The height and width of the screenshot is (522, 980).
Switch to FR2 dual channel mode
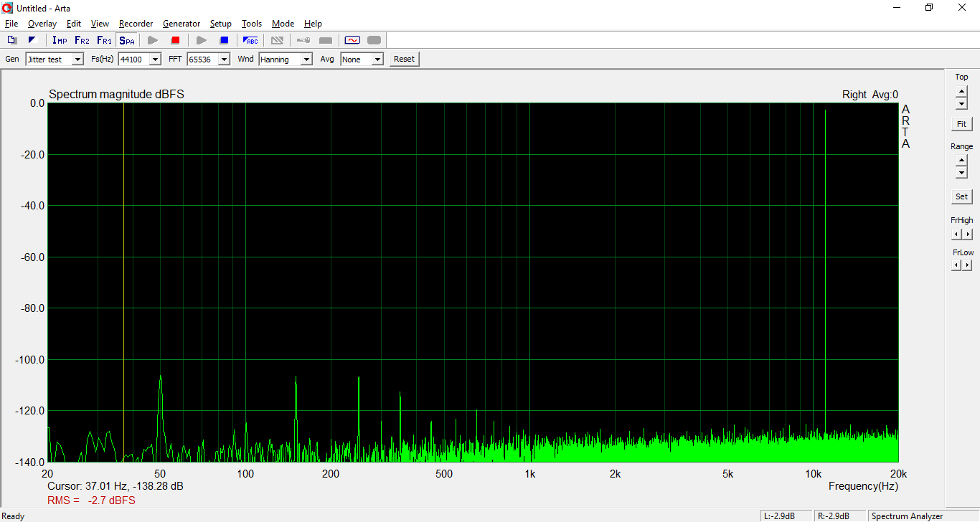82,40
